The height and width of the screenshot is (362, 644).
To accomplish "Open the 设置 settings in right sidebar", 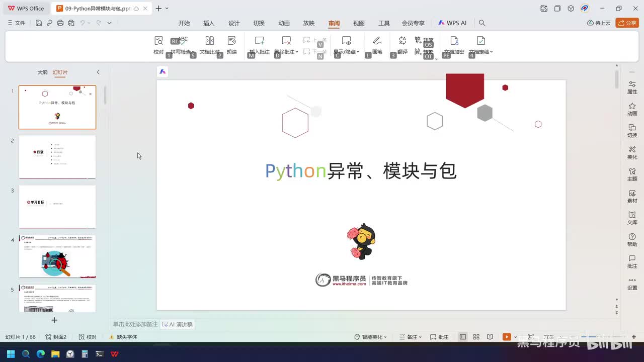I will point(632,284).
